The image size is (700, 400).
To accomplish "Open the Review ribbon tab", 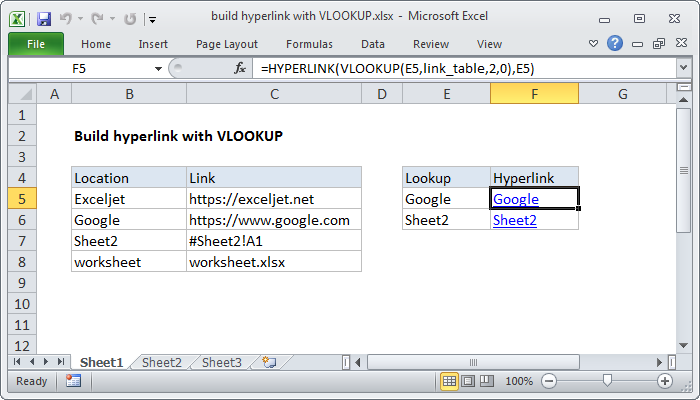I will coord(431,44).
